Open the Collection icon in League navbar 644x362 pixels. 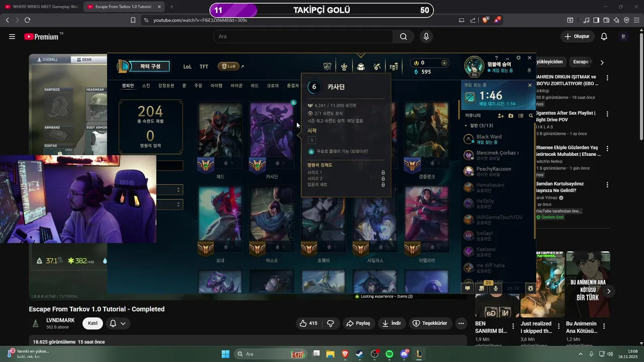coord(361,66)
